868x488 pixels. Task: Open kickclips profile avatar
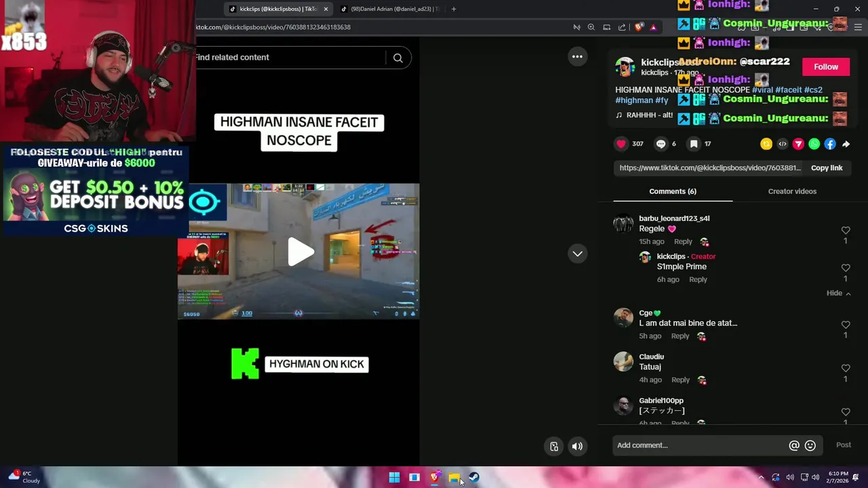coord(625,66)
